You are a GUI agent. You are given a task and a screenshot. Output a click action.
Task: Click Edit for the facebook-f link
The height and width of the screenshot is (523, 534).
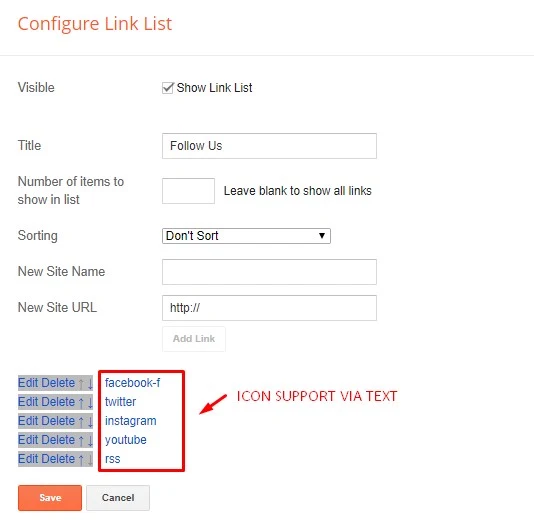(x=28, y=383)
